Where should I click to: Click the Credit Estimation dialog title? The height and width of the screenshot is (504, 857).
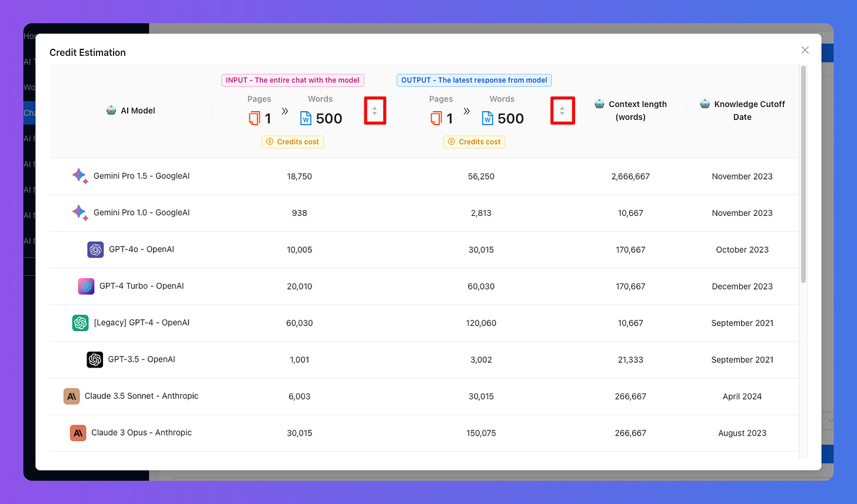[x=88, y=52]
